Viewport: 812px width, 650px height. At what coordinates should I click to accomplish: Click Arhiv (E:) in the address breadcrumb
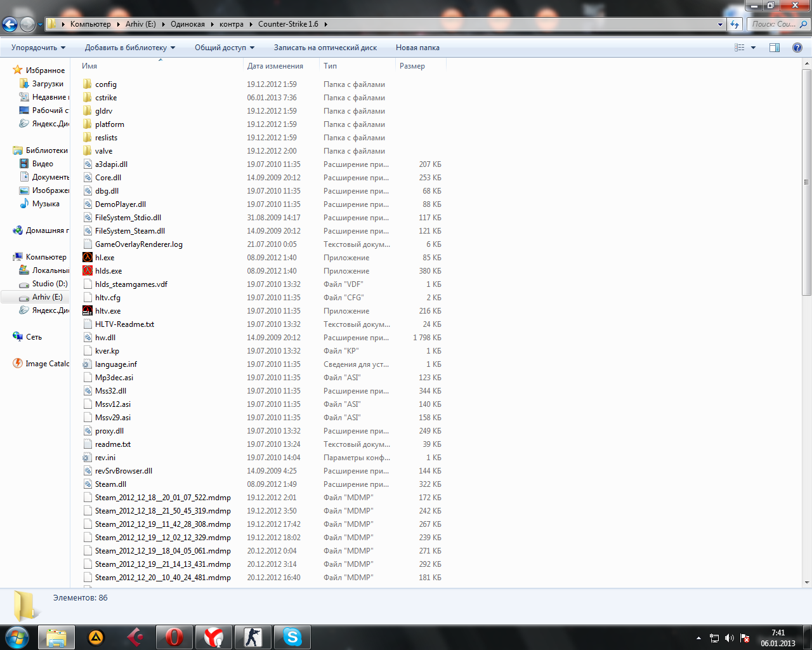tap(140, 24)
